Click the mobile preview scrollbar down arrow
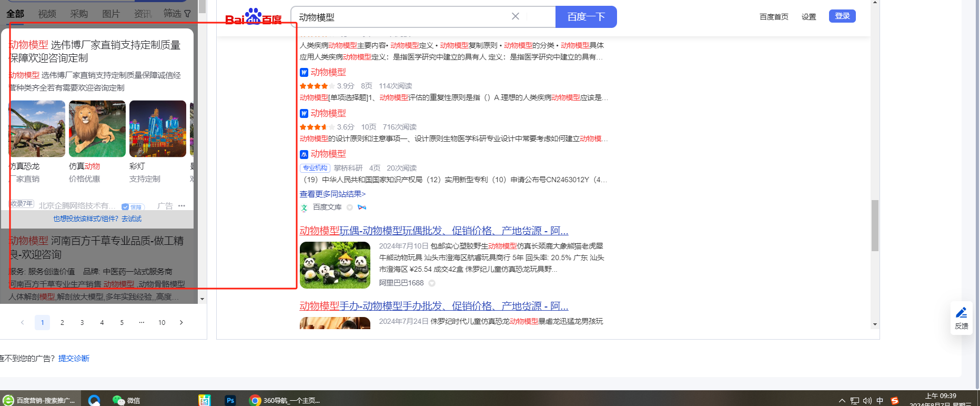980x406 pixels. point(202,299)
